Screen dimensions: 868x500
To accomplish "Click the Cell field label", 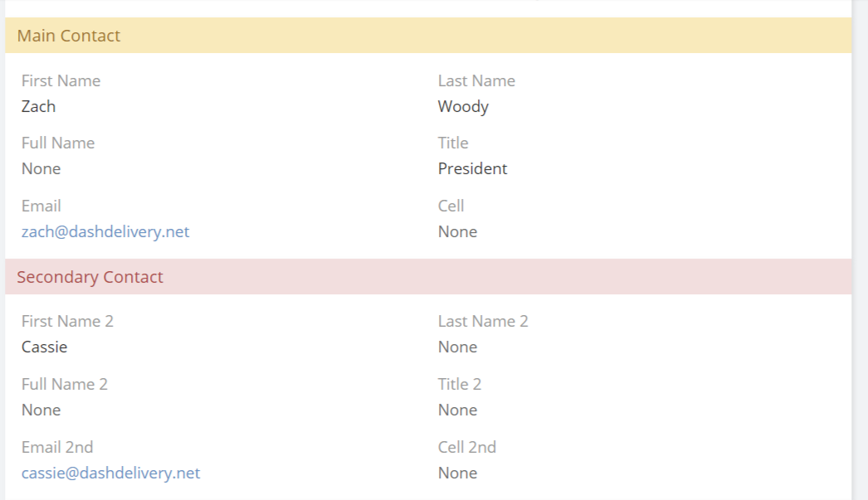I will 451,206.
